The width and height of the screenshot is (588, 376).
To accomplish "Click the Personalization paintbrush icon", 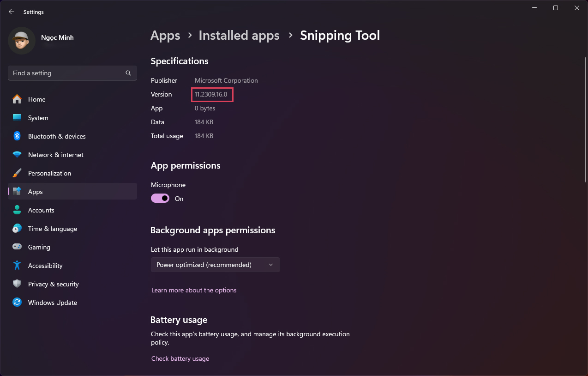I will pos(17,173).
